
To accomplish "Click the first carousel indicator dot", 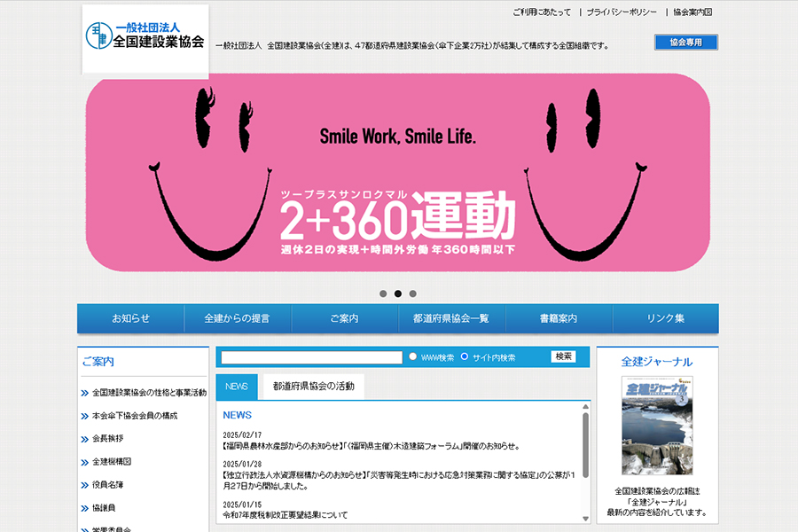I will [x=383, y=293].
